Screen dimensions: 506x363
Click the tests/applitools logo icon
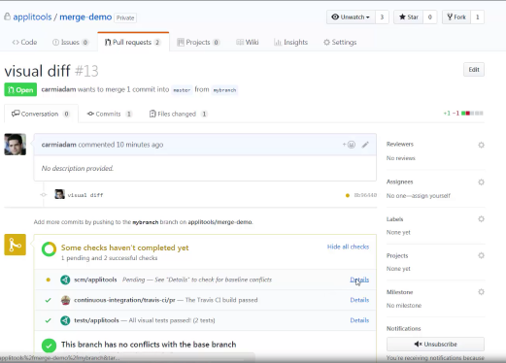65,320
